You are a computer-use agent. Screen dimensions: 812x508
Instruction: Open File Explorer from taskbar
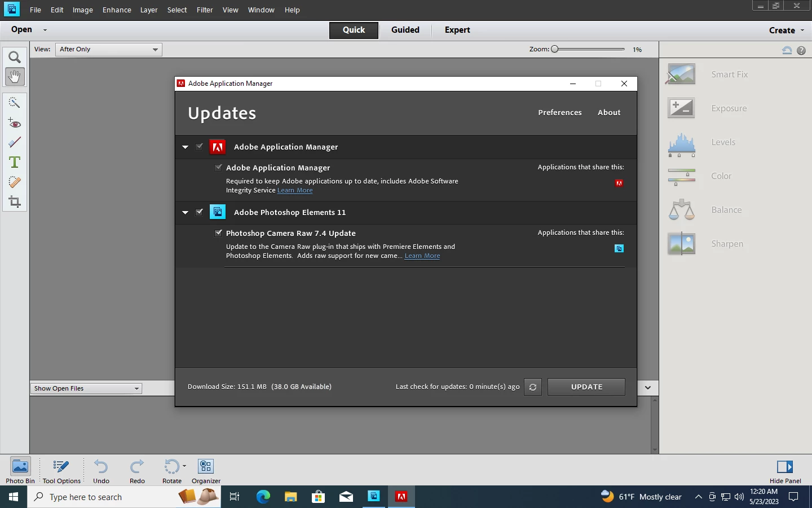290,497
